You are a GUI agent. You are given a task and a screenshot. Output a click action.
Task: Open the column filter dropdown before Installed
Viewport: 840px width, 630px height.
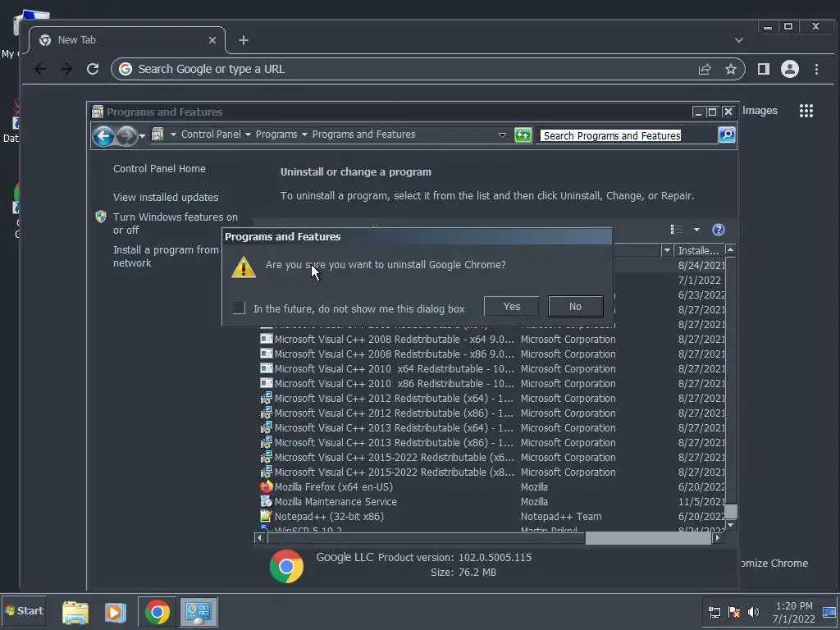point(667,250)
